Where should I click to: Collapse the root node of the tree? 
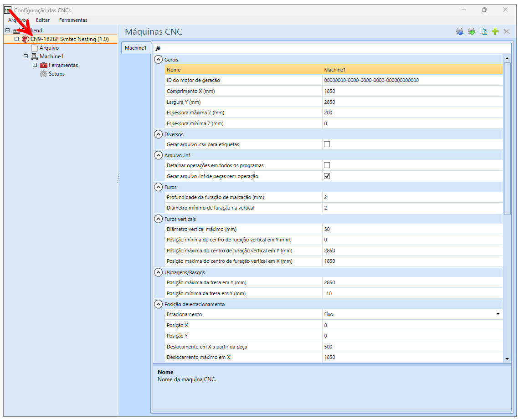pyautogui.click(x=8, y=31)
